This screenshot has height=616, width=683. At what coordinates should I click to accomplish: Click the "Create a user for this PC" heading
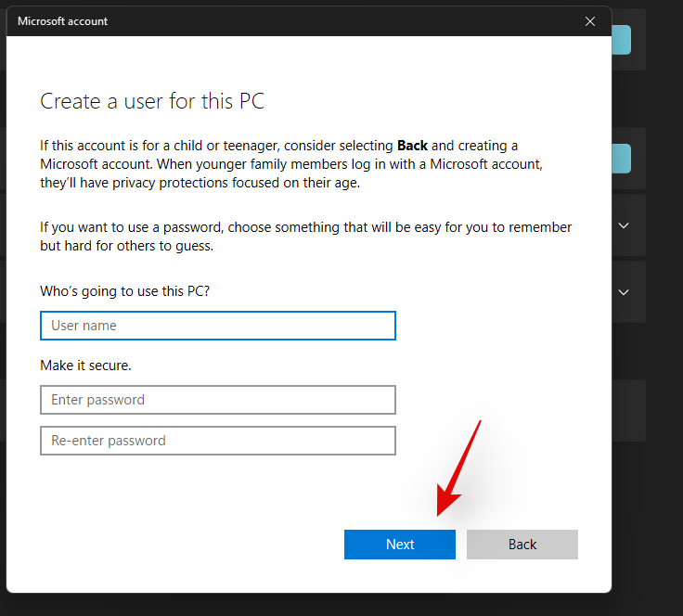pyautogui.click(x=152, y=101)
